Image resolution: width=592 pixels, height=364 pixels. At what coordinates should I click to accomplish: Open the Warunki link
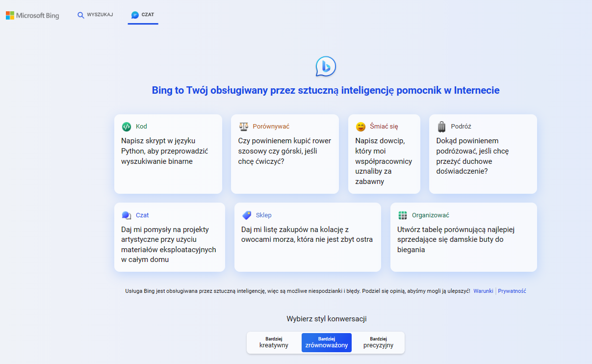[483, 291]
